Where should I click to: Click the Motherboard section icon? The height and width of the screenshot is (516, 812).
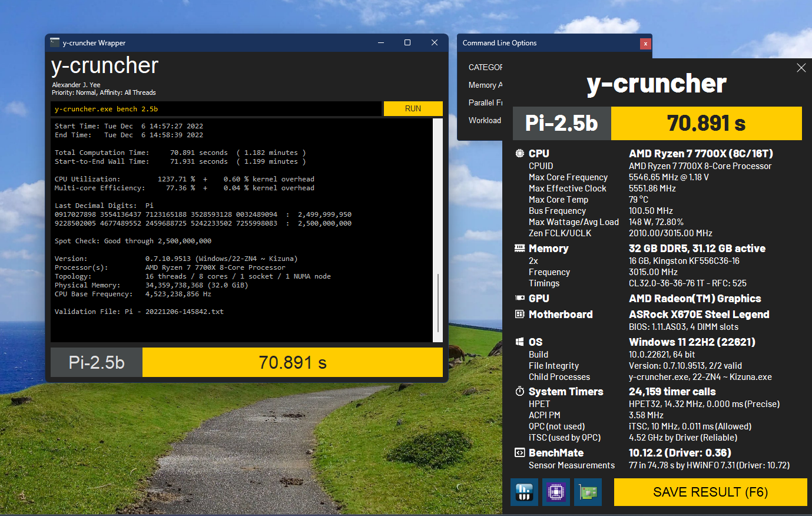(x=519, y=314)
